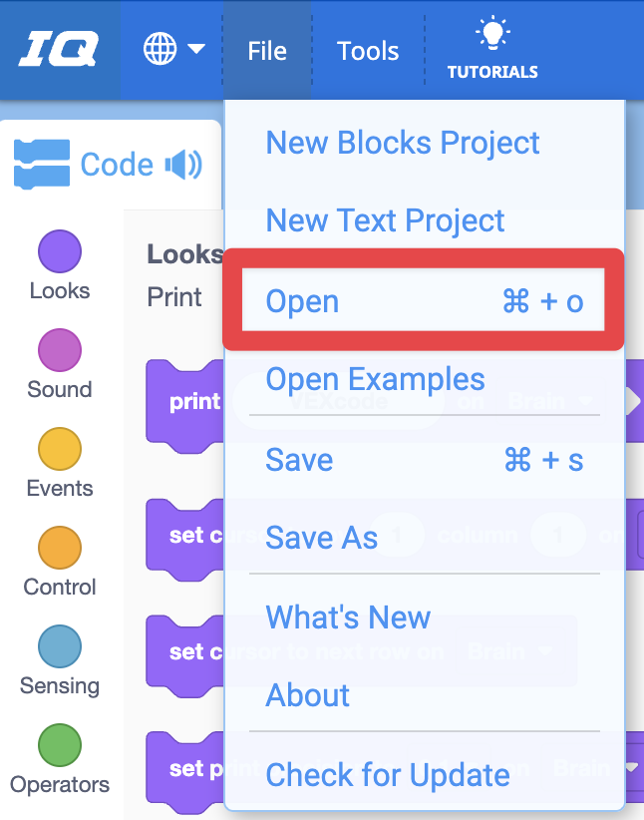Select the Looks block category

coord(59,262)
